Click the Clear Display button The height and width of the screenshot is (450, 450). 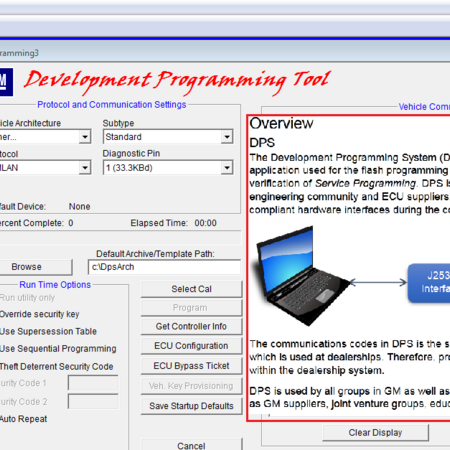[375, 432]
